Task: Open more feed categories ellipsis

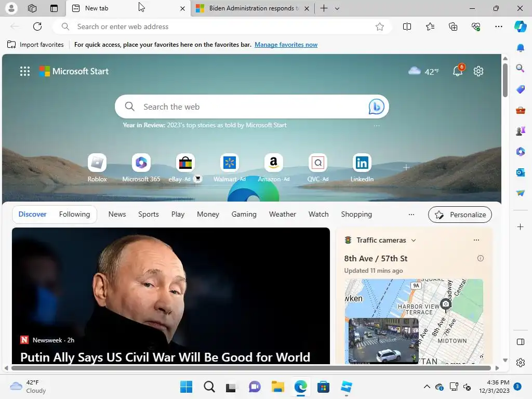Action: (411, 215)
